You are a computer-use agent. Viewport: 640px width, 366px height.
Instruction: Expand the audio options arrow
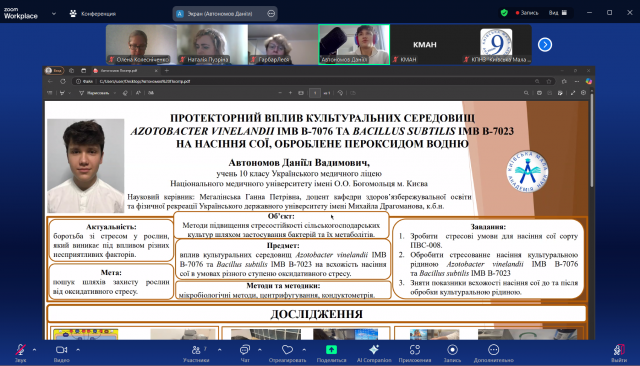pyautogui.click(x=34, y=350)
